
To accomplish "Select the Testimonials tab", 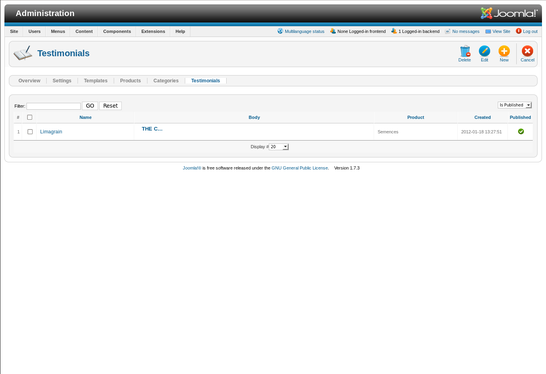I will (205, 80).
